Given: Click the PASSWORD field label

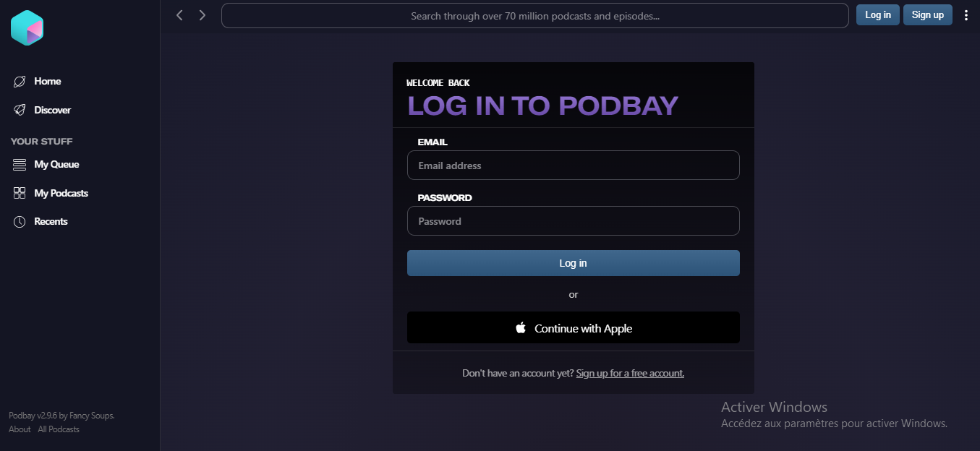Looking at the screenshot, I should point(445,198).
